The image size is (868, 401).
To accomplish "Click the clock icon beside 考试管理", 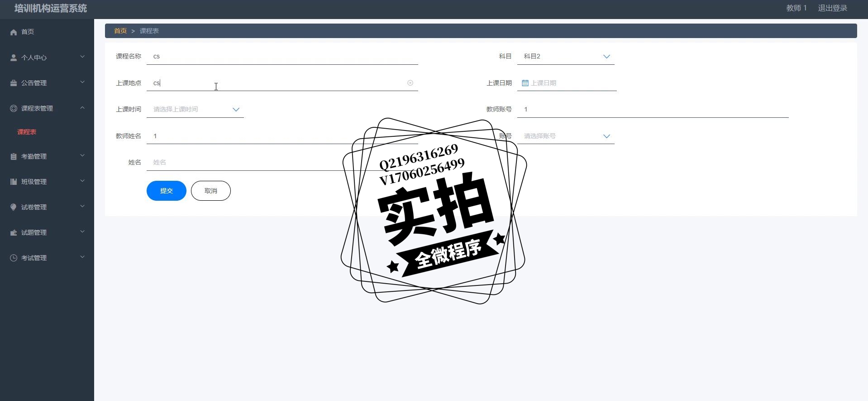I will tap(14, 258).
